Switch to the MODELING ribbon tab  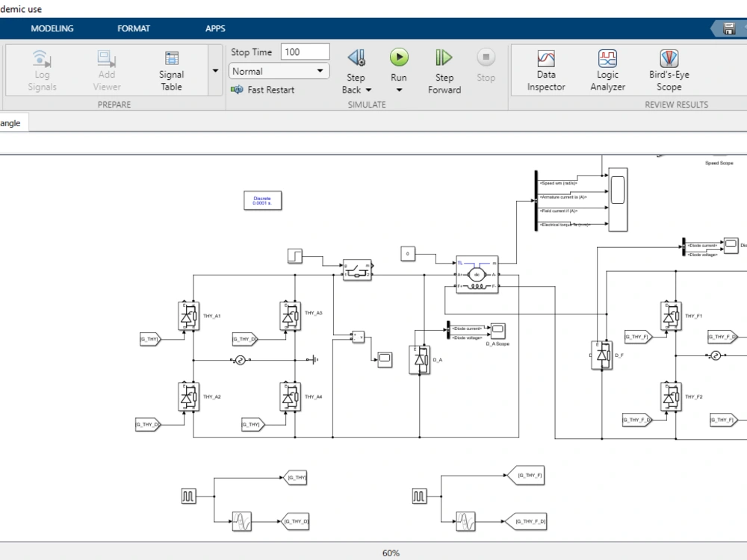[52, 28]
